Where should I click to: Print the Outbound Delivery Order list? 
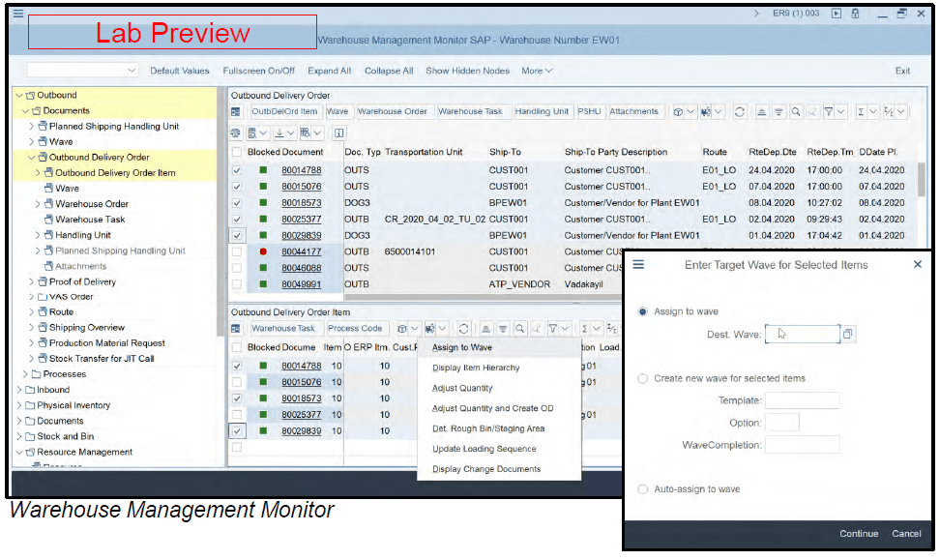click(236, 133)
